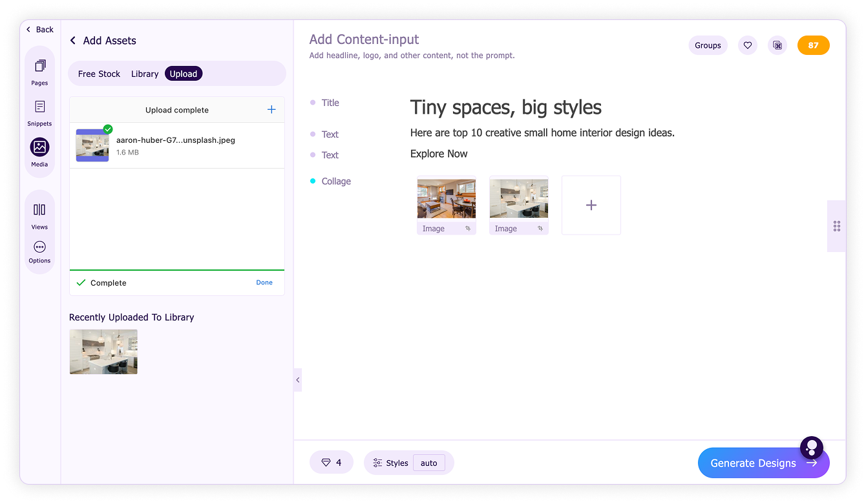Select the Title content label
866x504 pixels.
click(x=330, y=103)
